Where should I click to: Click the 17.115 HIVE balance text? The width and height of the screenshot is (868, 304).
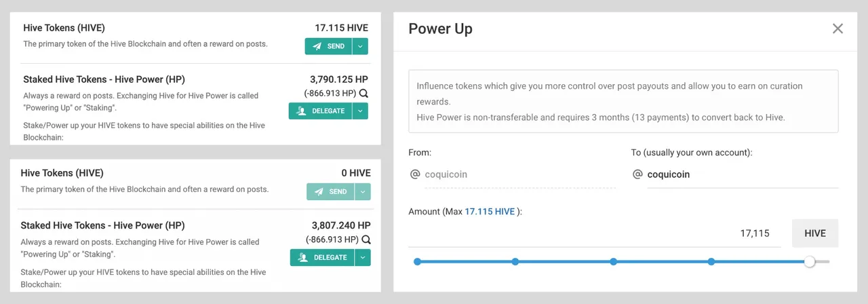point(341,28)
